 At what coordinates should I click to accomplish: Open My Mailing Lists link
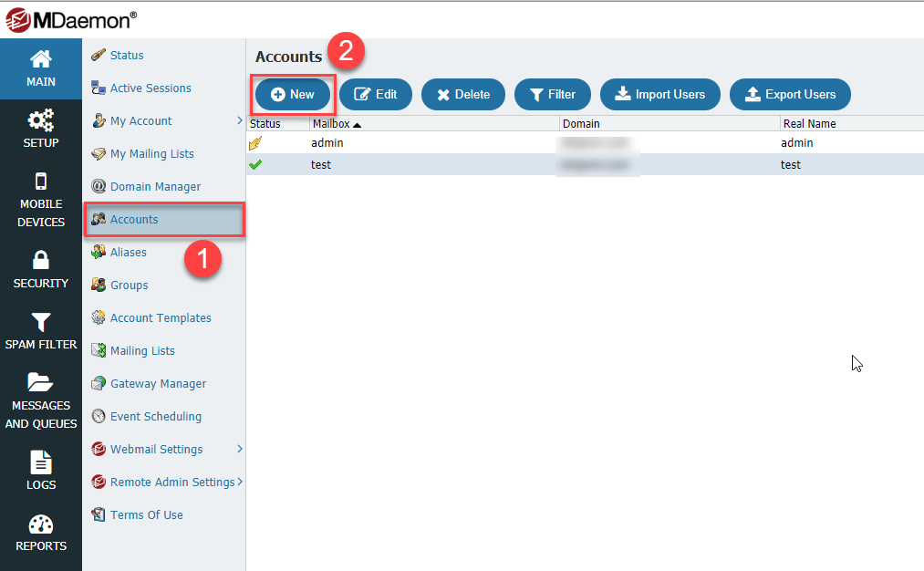(x=152, y=154)
